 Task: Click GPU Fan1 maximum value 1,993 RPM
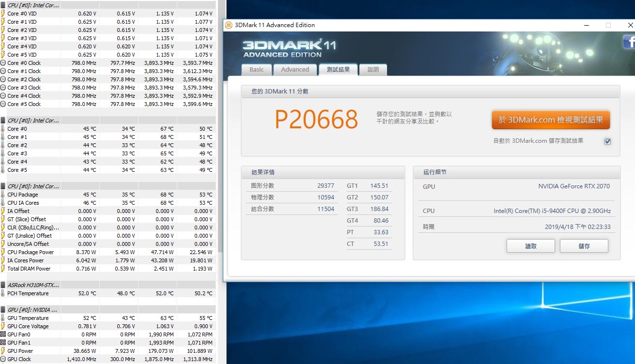click(161, 343)
